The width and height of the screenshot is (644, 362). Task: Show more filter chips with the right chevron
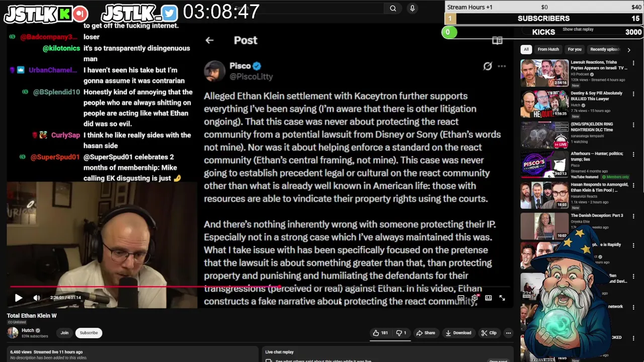628,50
